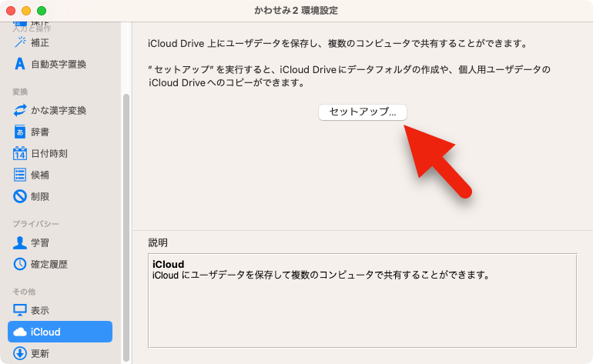Image resolution: width=593 pixels, height=364 pixels.
Task: Select the 日付時刻 calendar icon
Action: (20, 153)
